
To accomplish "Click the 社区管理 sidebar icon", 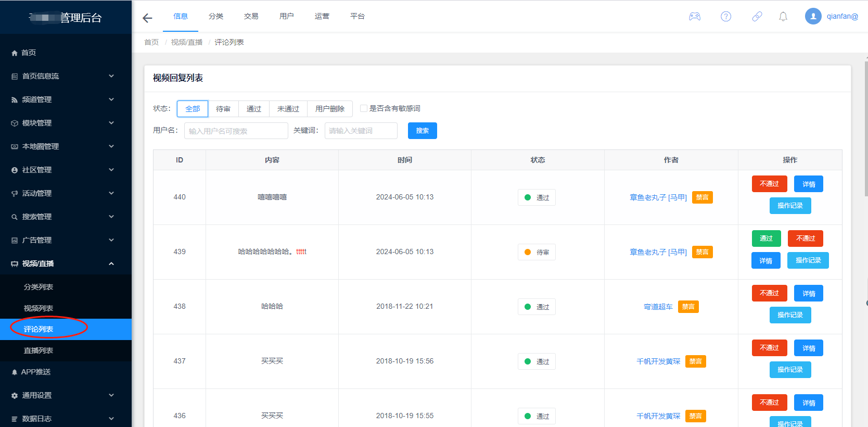I will (x=15, y=170).
